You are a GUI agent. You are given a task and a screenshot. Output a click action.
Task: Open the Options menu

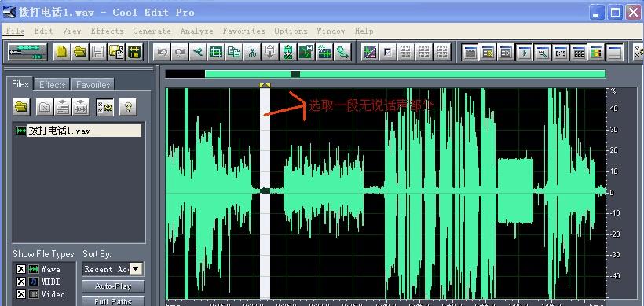pyautogui.click(x=291, y=31)
